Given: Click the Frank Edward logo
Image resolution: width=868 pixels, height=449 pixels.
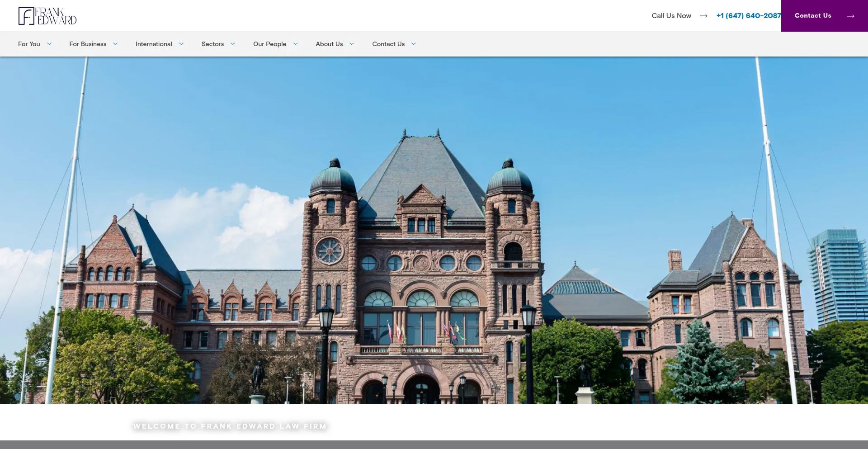Looking at the screenshot, I should point(47,16).
